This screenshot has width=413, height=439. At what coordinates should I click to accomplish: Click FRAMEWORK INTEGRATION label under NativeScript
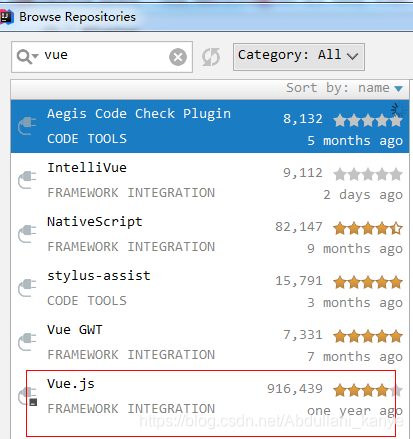[x=131, y=247]
